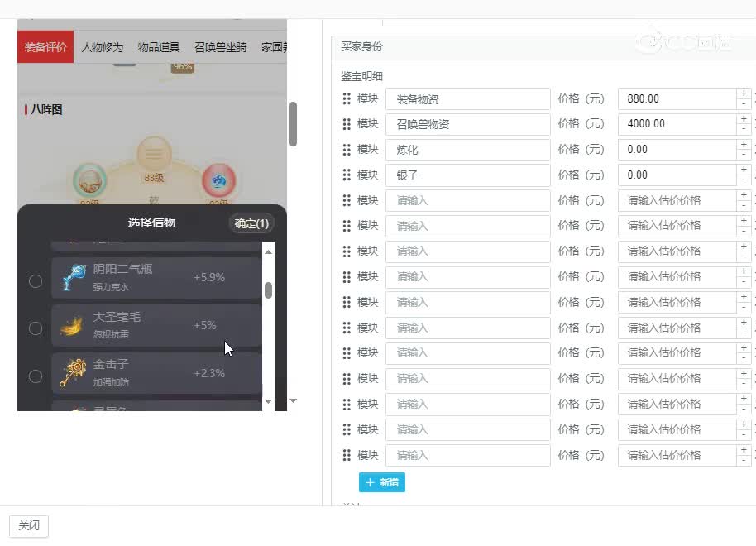Click the 装备物资 module field
756x546 pixels.
point(467,99)
